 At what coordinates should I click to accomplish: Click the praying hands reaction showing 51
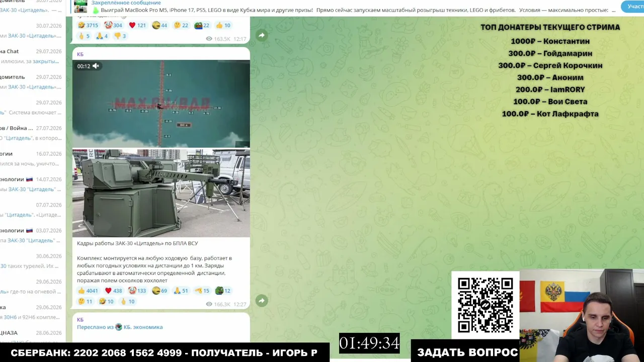click(x=181, y=291)
